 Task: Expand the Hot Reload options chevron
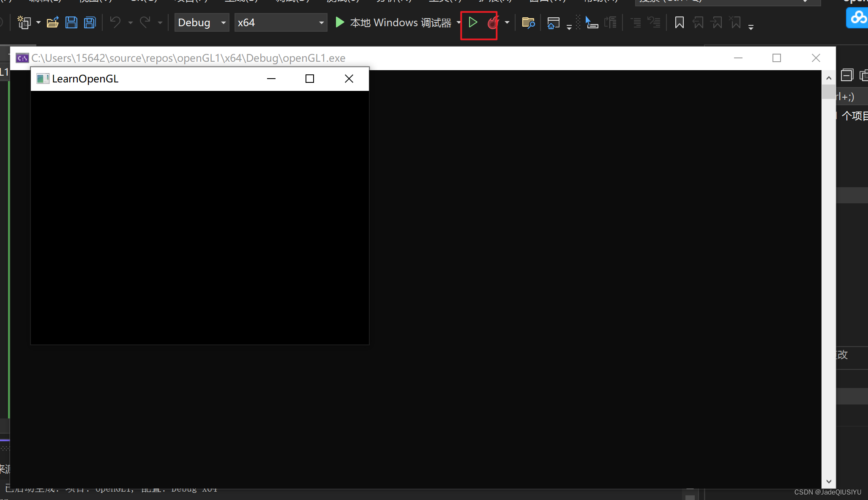(506, 22)
